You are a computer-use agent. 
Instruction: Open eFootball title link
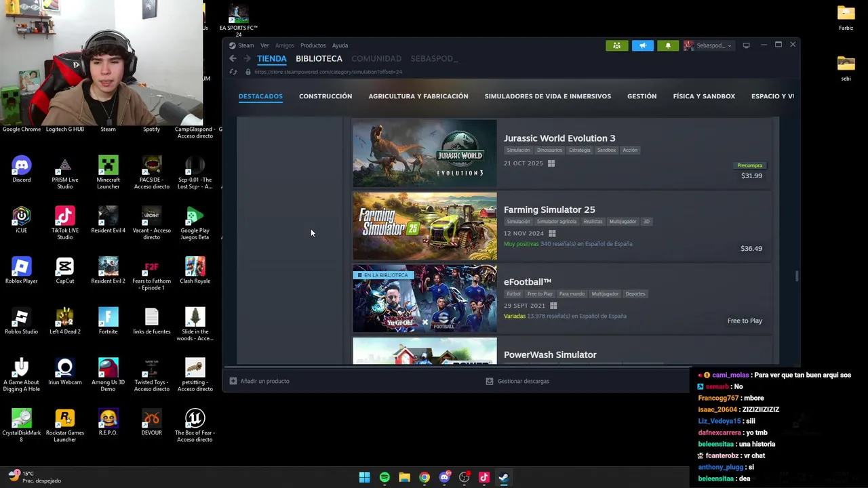528,282
